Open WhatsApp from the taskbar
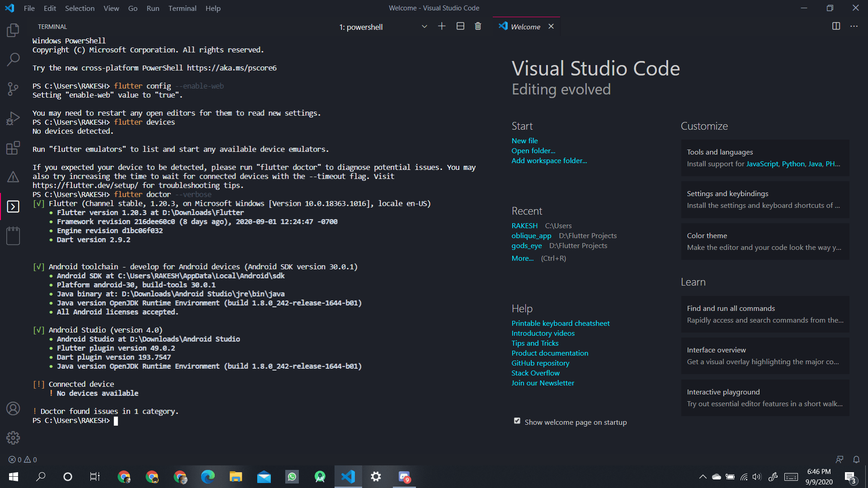 pyautogui.click(x=292, y=477)
